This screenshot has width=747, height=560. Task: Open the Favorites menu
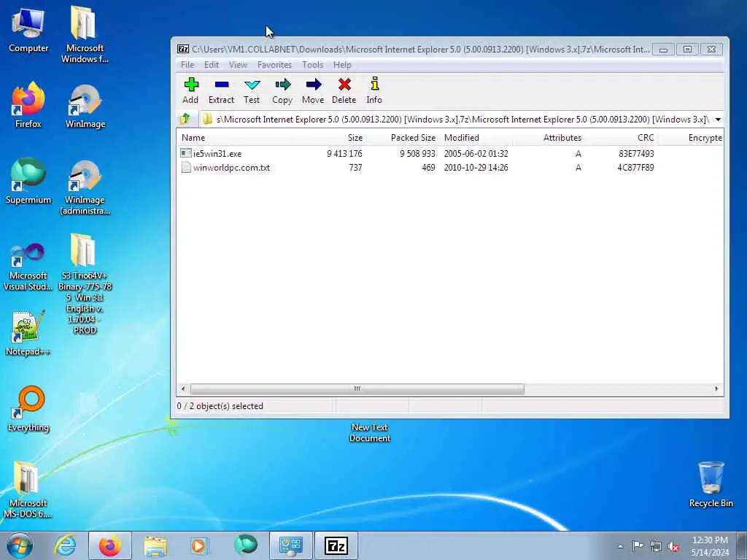(274, 65)
